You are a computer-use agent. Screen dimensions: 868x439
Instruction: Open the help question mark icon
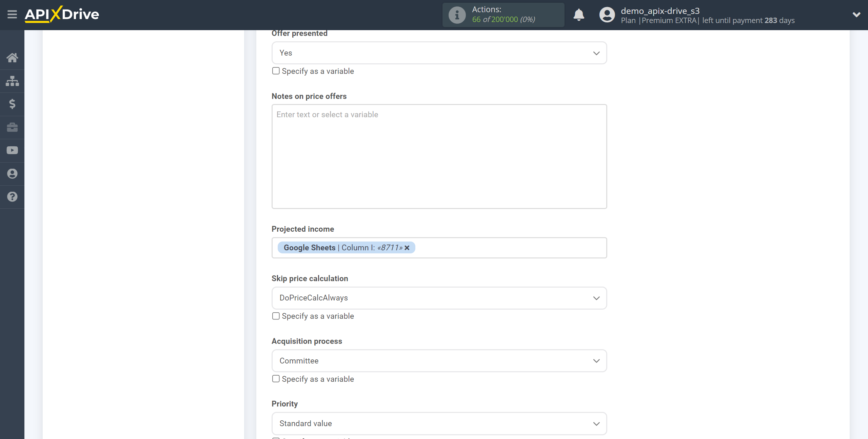pos(12,197)
